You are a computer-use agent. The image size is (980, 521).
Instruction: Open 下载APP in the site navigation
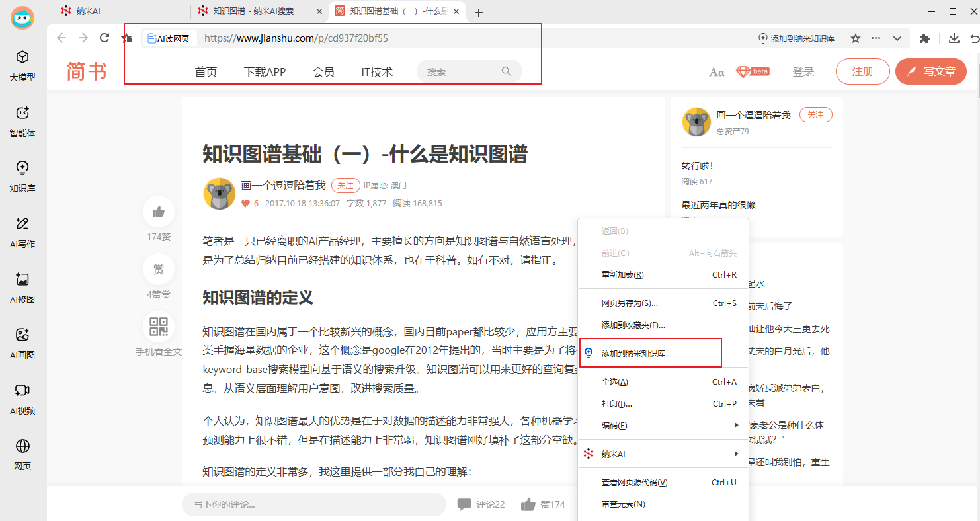click(x=265, y=72)
